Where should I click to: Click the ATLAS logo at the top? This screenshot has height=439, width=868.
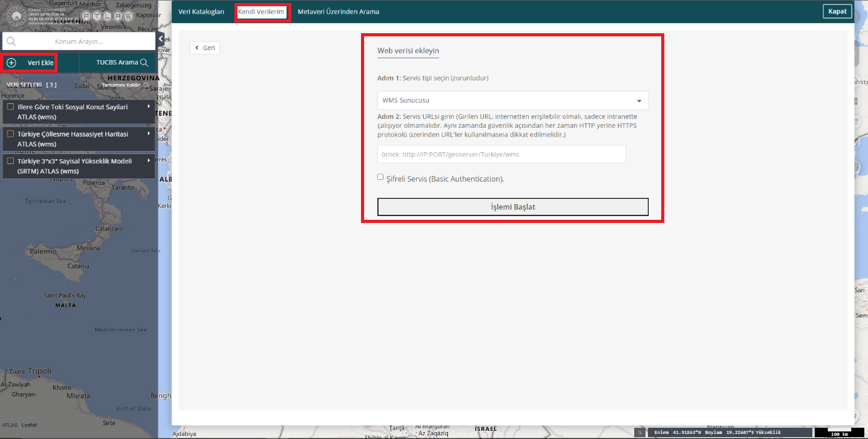click(107, 16)
